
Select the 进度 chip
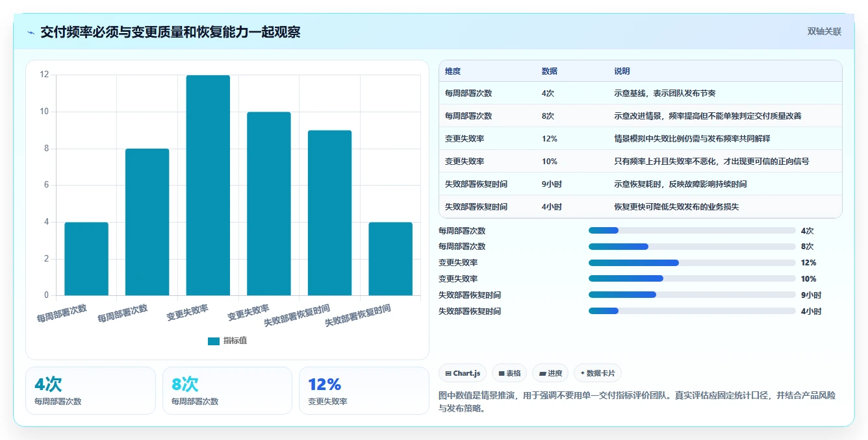(550, 373)
